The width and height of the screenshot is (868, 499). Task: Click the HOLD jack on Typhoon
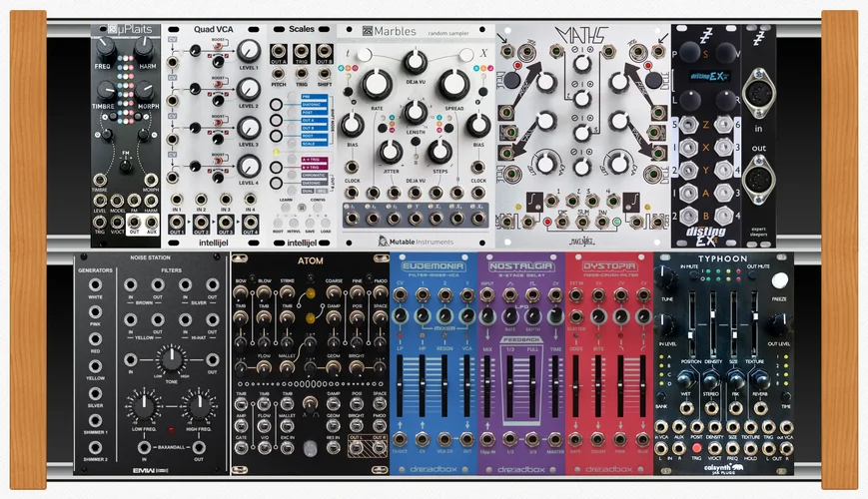coord(751,447)
